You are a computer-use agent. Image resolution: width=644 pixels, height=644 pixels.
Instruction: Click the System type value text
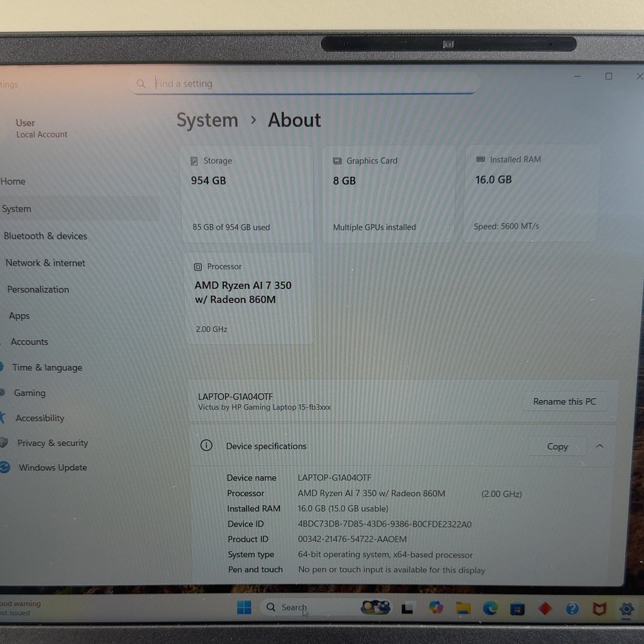tap(385, 555)
